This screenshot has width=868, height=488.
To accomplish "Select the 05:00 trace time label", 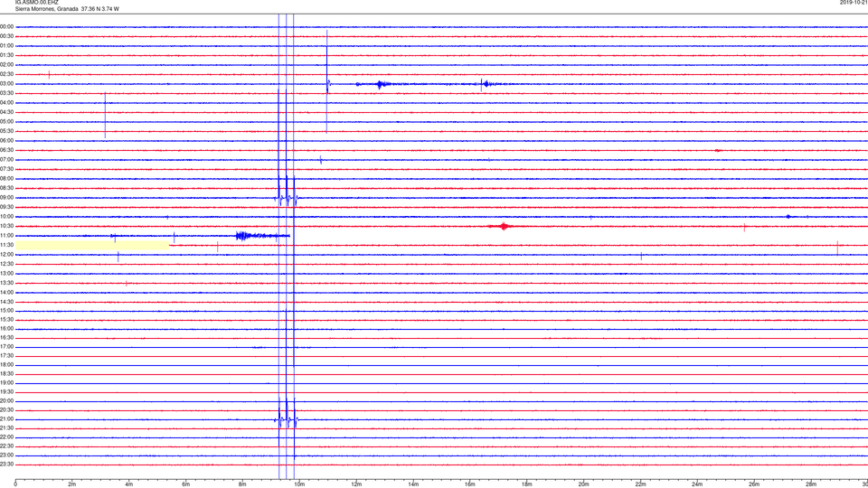I will pos(6,121).
